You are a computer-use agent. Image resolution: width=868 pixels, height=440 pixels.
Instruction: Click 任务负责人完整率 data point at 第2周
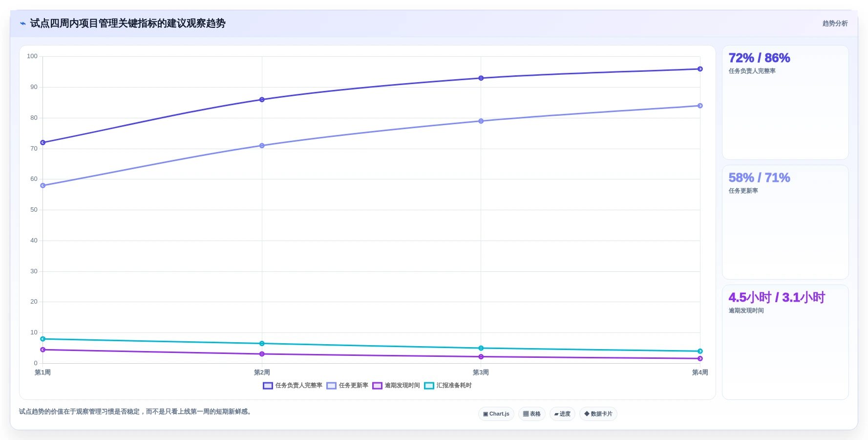coord(262,99)
